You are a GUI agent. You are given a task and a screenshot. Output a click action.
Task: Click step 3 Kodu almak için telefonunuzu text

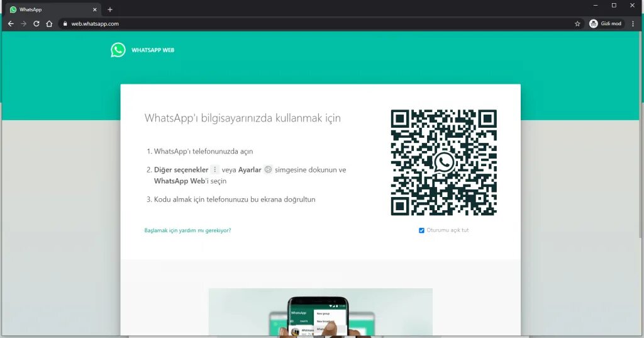[x=235, y=200]
